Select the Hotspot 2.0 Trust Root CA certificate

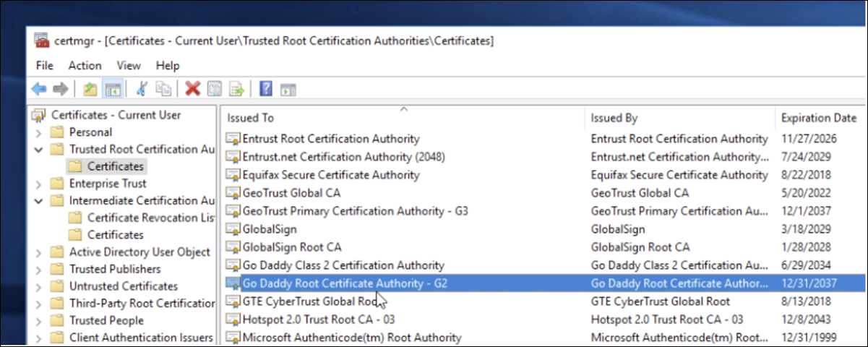tap(318, 319)
